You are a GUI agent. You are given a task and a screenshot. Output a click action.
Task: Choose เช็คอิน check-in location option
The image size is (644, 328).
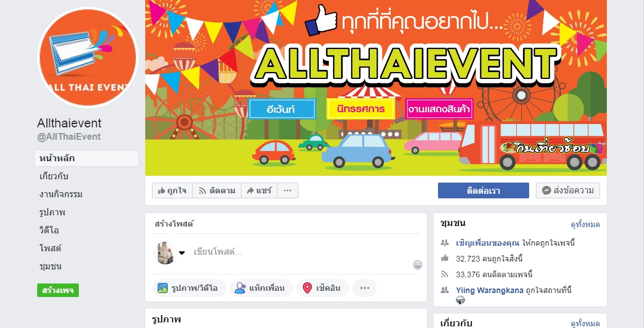pyautogui.click(x=323, y=288)
